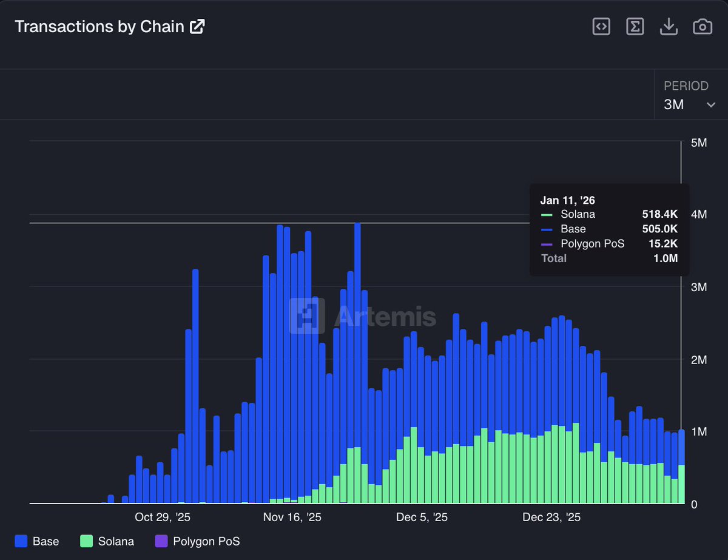Select the 4M y-axis label

point(699,215)
